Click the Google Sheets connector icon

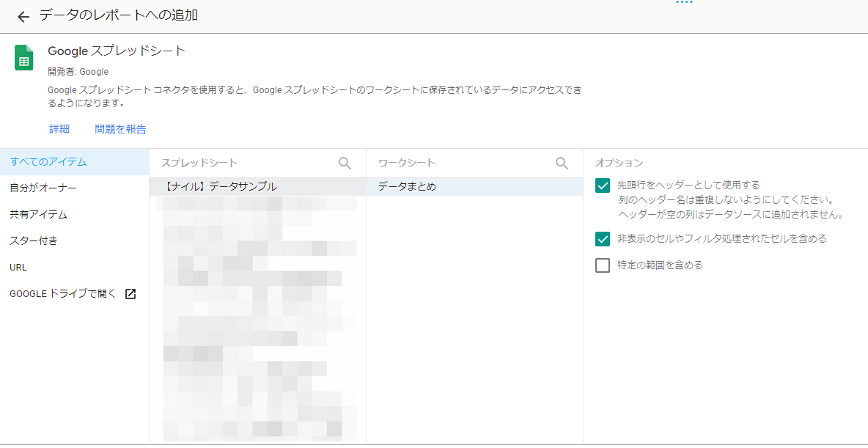pyautogui.click(x=23, y=58)
